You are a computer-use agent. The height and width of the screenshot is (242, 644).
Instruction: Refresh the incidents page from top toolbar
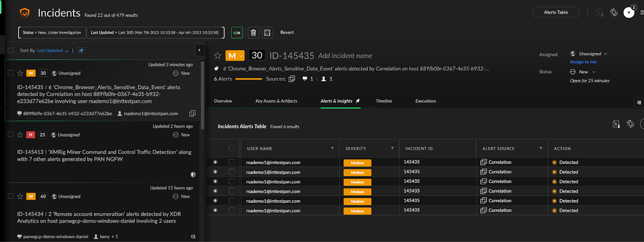click(x=614, y=12)
